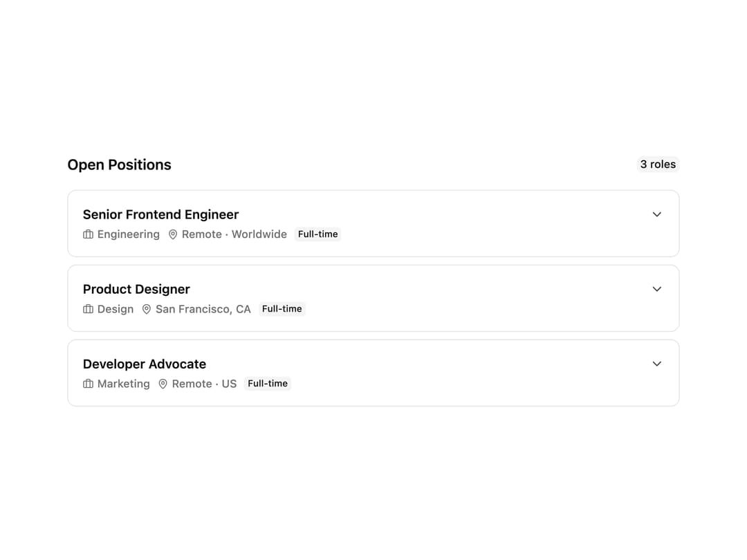Image resolution: width=747 pixels, height=560 pixels.
Task: Expand the Developer Advocate chevron
Action: tap(656, 364)
